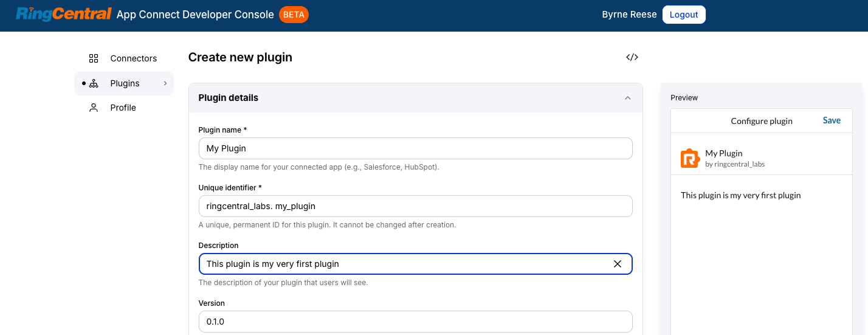Click the Description field label
868x335 pixels.
coord(219,246)
